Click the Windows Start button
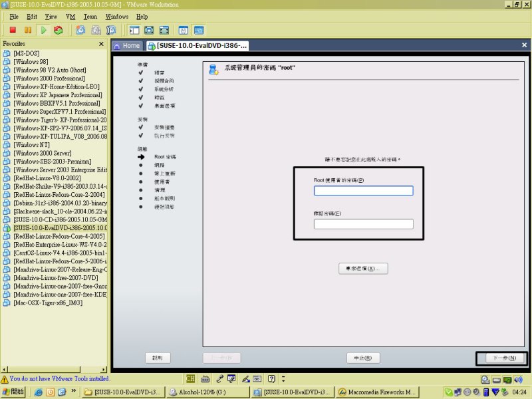The image size is (532, 399). (13, 392)
